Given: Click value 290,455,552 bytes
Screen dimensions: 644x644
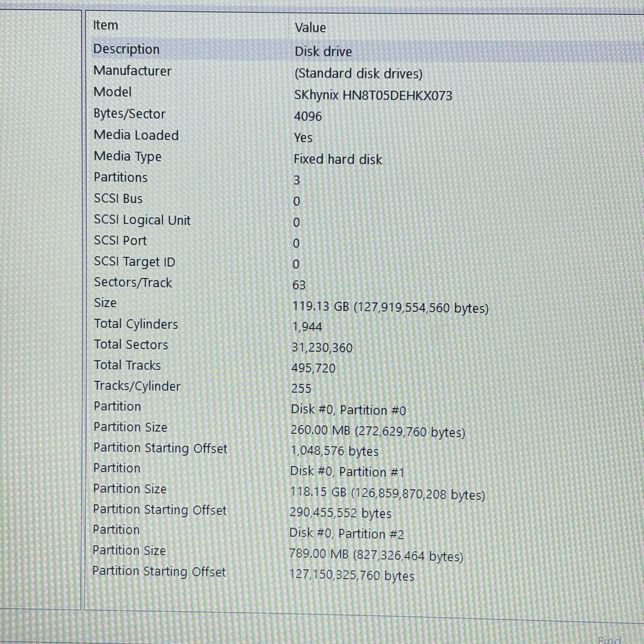Looking at the screenshot, I should click(x=341, y=513).
